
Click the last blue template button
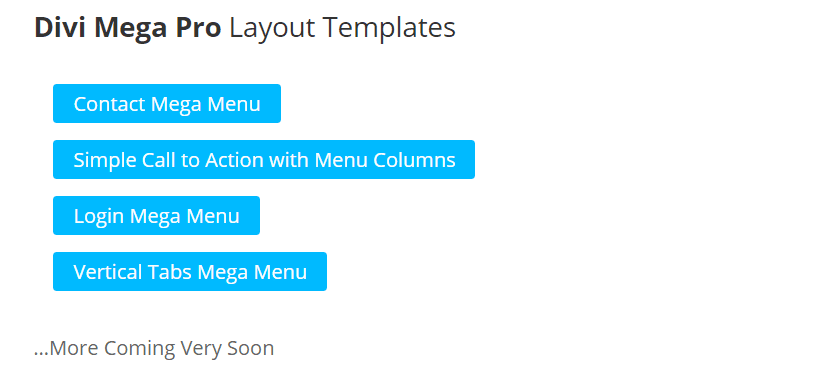(190, 272)
